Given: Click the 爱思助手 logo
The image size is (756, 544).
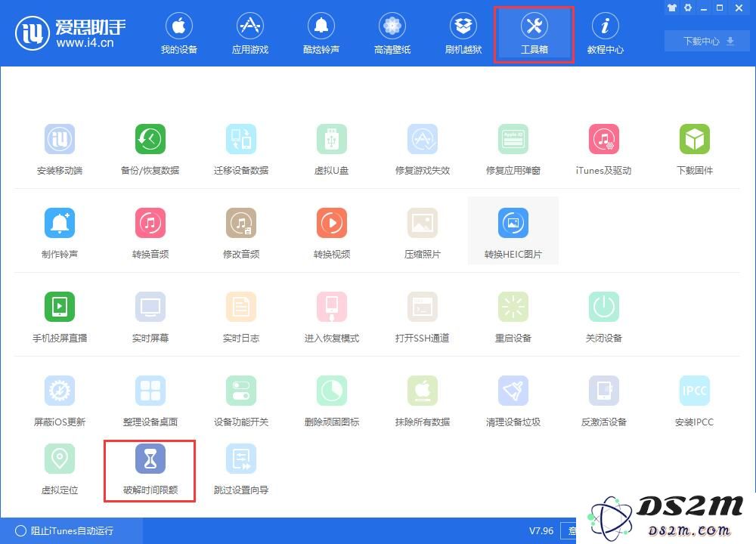Looking at the screenshot, I should pyautogui.click(x=70, y=33).
